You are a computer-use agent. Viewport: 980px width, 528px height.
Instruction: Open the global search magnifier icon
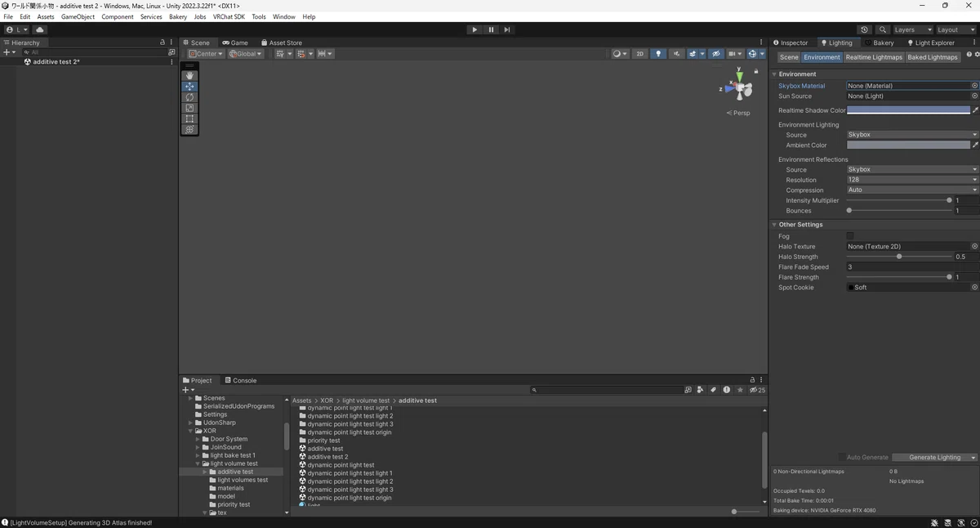[882, 29]
